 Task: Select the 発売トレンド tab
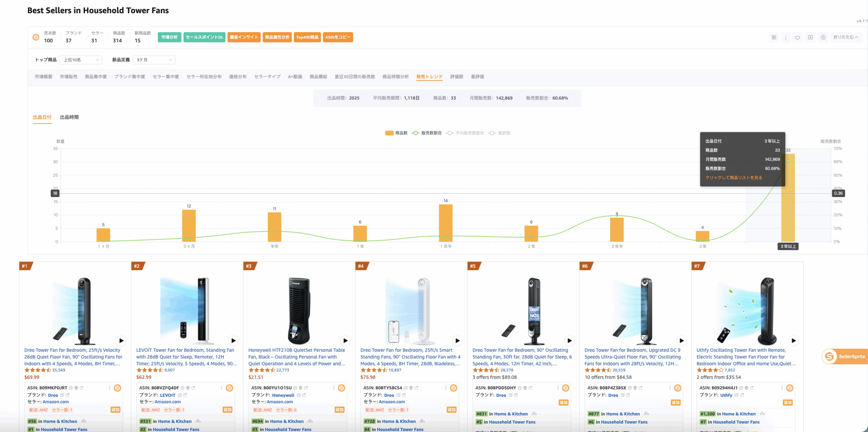[429, 77]
